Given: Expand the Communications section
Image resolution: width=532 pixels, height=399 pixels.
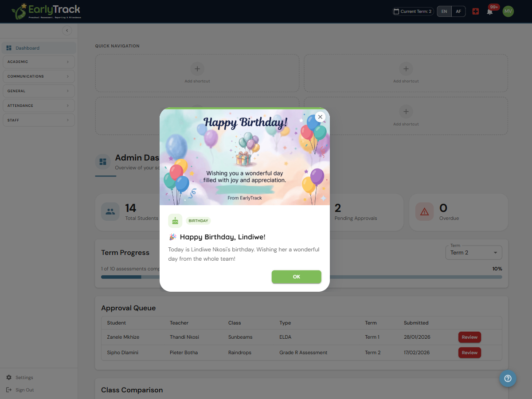Looking at the screenshot, I should click(39, 76).
